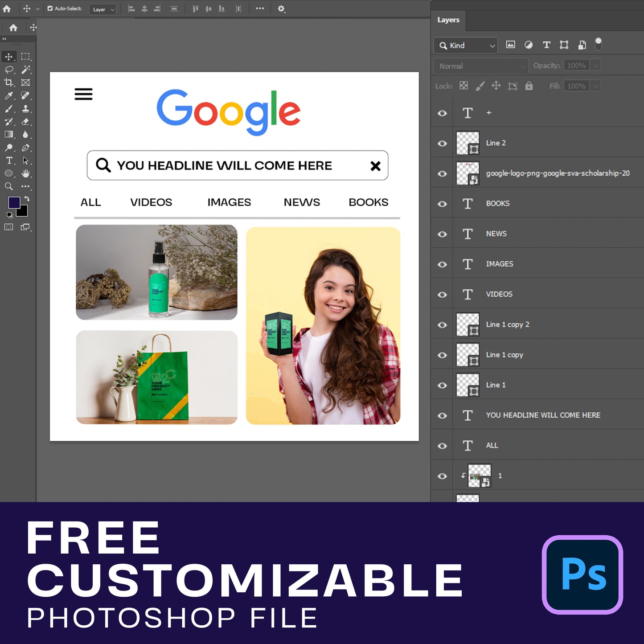
Task: Choose the Eraser tool
Action: 25,122
